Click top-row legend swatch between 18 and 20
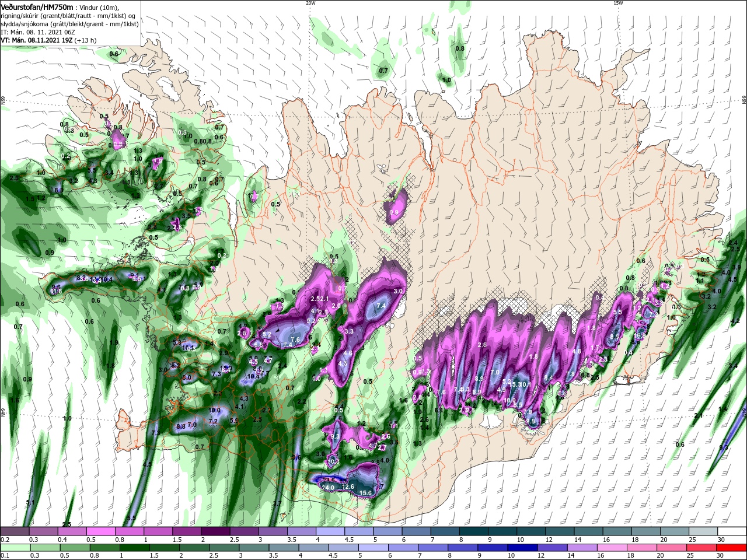Image resolution: width=747 pixels, height=560 pixels. click(645, 531)
